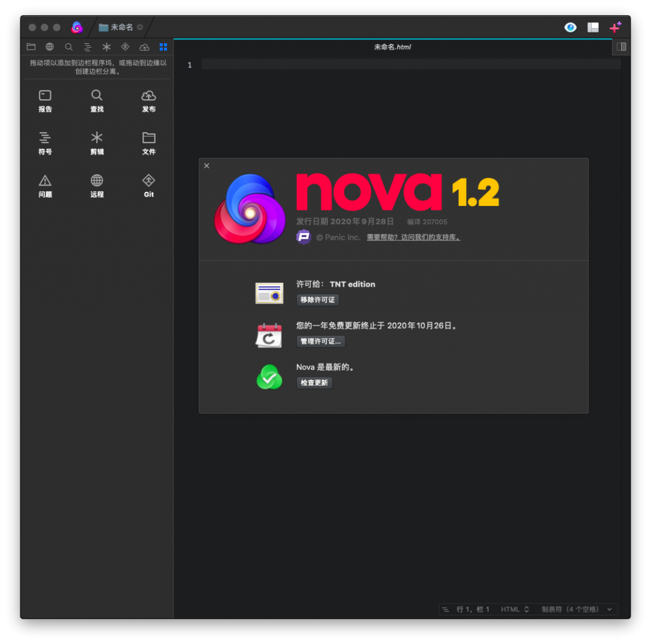
Task: Open the 未命名 project title tab
Action: click(x=121, y=27)
